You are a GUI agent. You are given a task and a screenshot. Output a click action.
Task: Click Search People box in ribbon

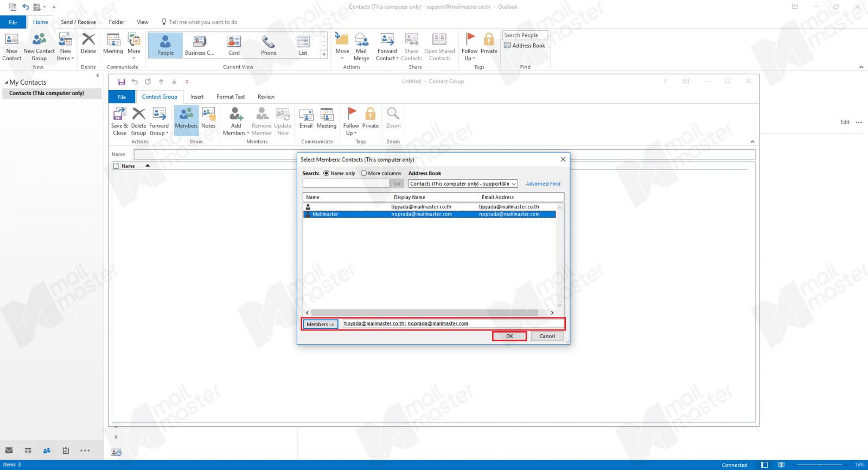point(525,35)
